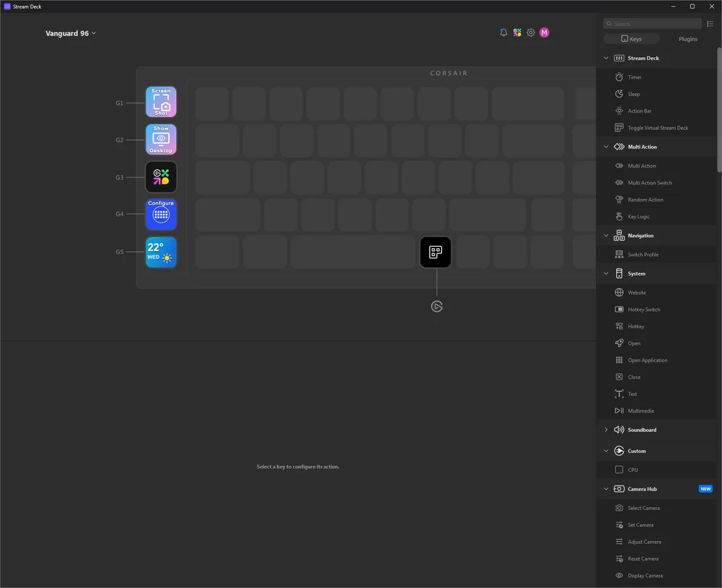The width and height of the screenshot is (722, 588).
Task: Switch to the Plugins tab
Action: click(687, 39)
